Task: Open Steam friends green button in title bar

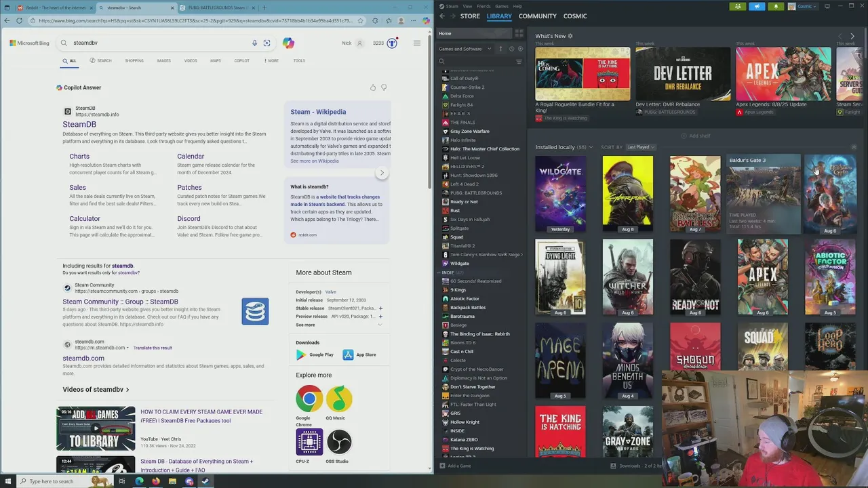Action: tap(738, 6)
